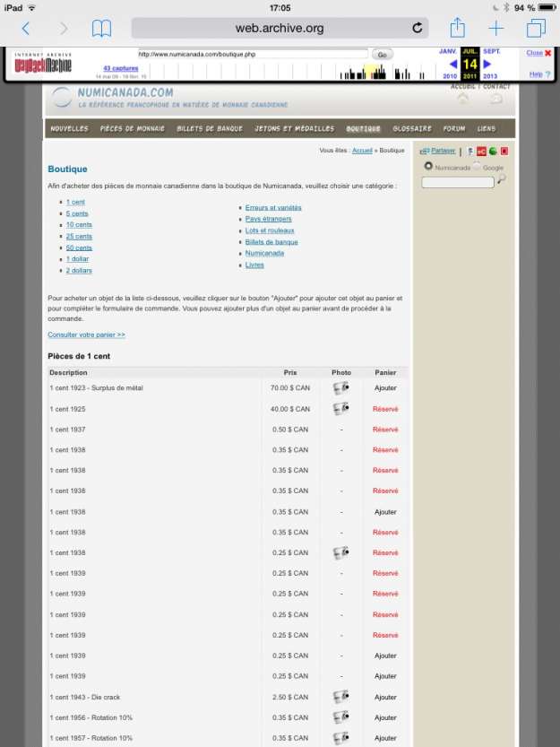Screen dimensions: 560x747
Task: Click Consulter votre panier link
Action: [86, 334]
